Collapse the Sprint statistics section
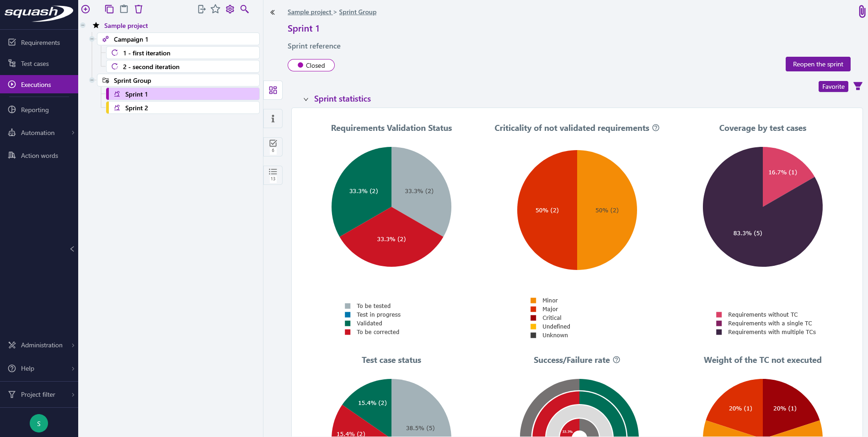868x437 pixels. click(x=306, y=99)
